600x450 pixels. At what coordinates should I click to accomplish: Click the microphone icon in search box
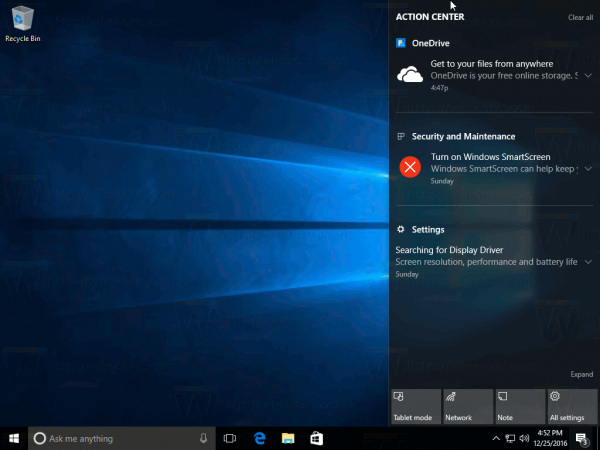click(x=204, y=439)
